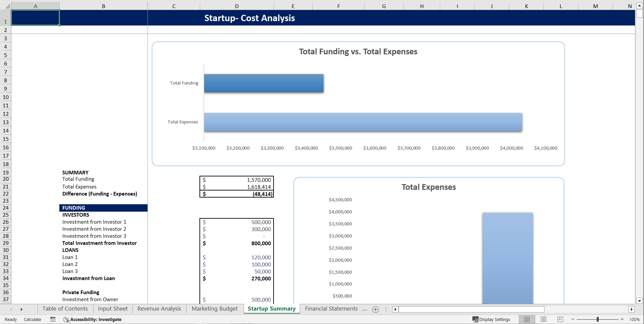Click the tall column in Total Expenses chart

(508, 258)
